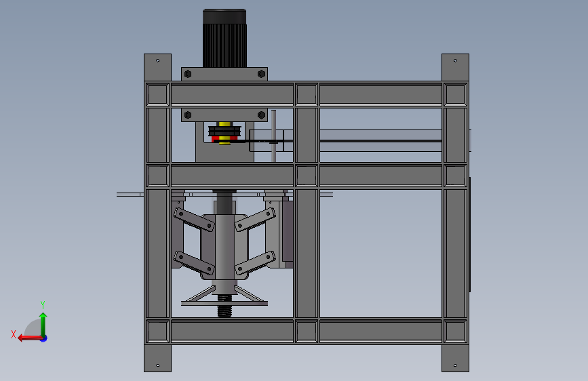The image size is (588, 381).
Task: Select the center vertical column of the frame
Action: coord(307,212)
